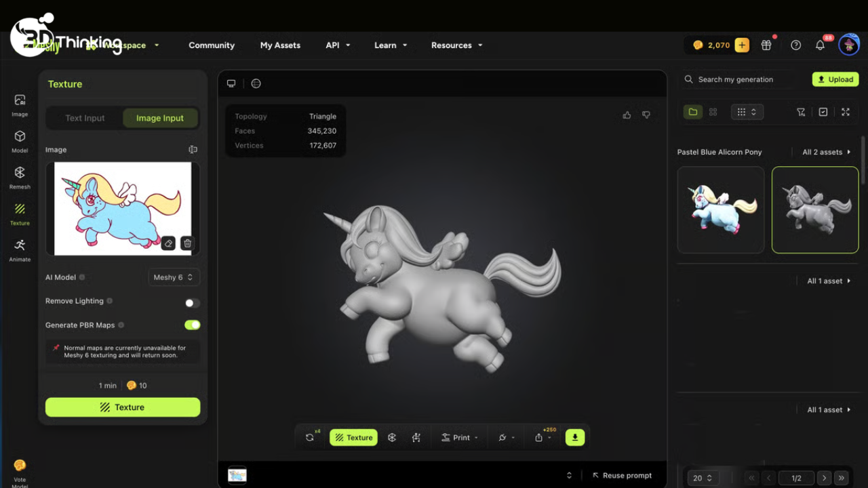Click the green Texture generate button
Viewport: 868px width, 488px height.
coord(123,407)
